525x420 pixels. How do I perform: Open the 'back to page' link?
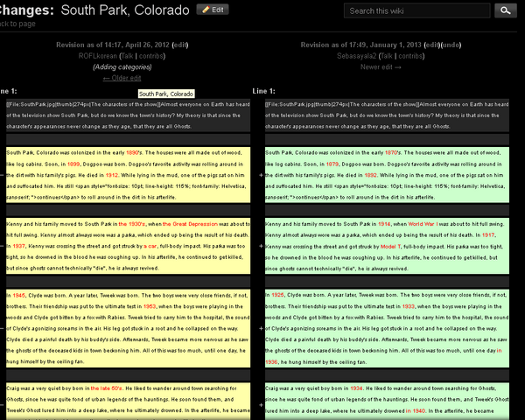tap(17, 24)
